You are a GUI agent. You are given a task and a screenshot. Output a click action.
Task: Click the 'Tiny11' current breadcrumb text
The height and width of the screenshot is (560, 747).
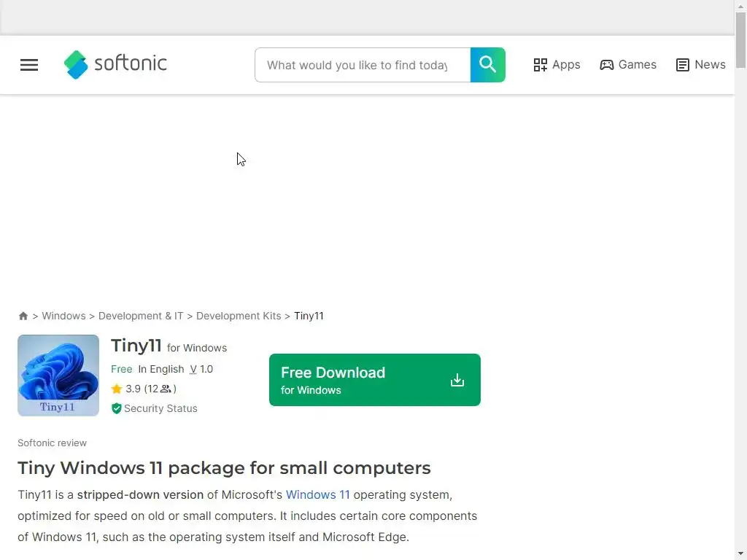coord(309,316)
